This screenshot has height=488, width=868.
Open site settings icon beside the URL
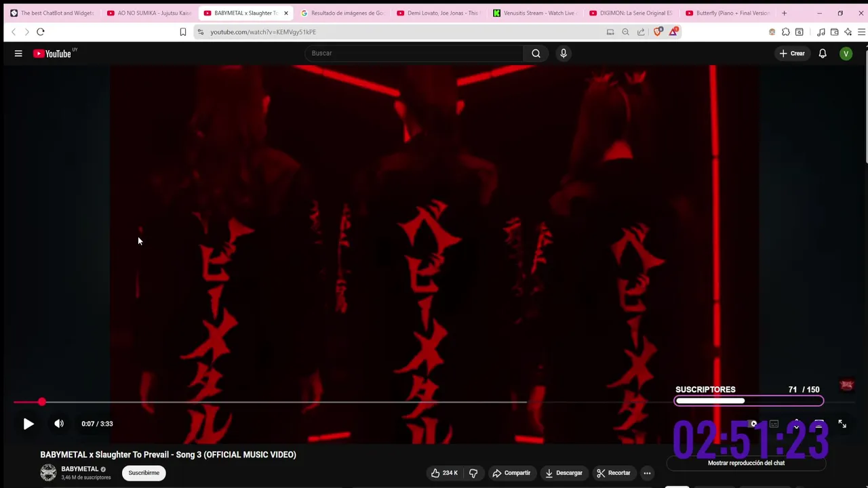tap(200, 32)
